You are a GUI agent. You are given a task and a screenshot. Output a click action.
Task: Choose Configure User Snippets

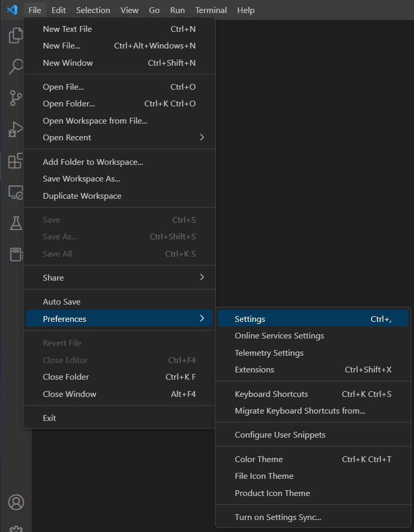[279, 434]
